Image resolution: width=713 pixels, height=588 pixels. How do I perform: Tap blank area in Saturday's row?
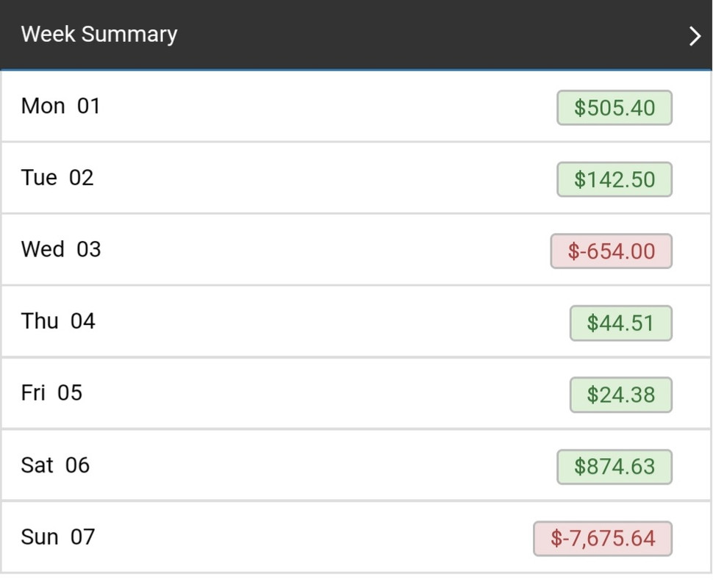coord(331,465)
